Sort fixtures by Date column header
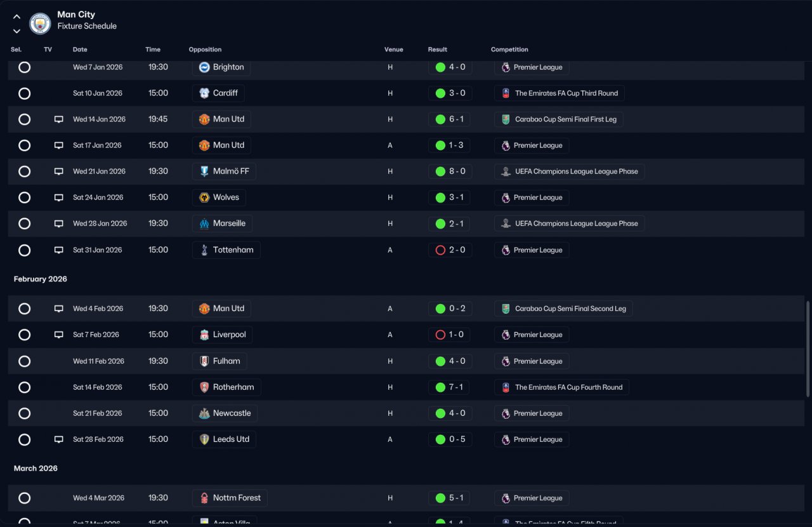 80,50
